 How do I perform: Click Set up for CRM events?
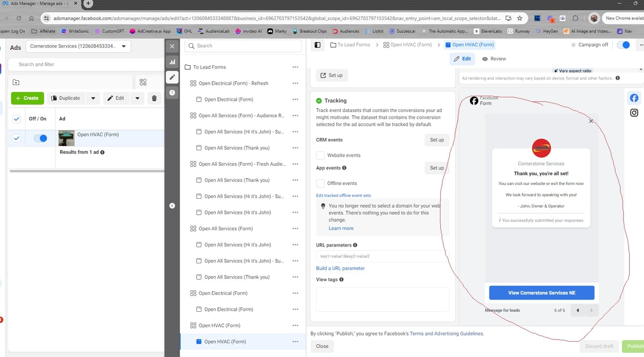click(x=437, y=140)
